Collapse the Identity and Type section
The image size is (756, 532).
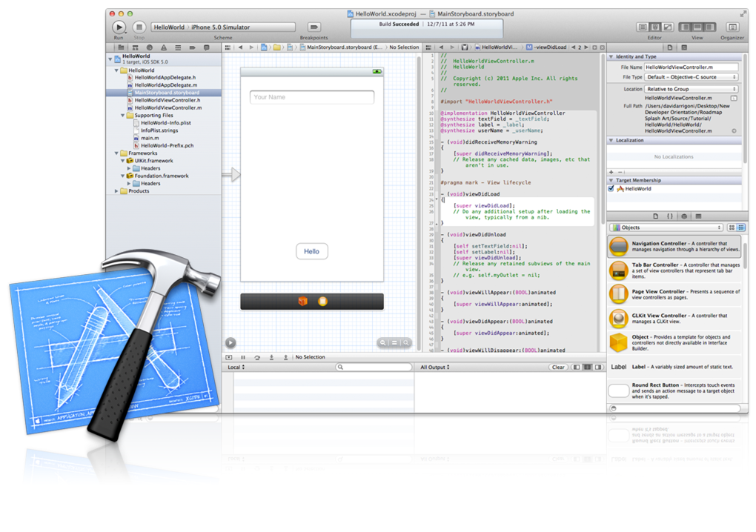point(612,56)
